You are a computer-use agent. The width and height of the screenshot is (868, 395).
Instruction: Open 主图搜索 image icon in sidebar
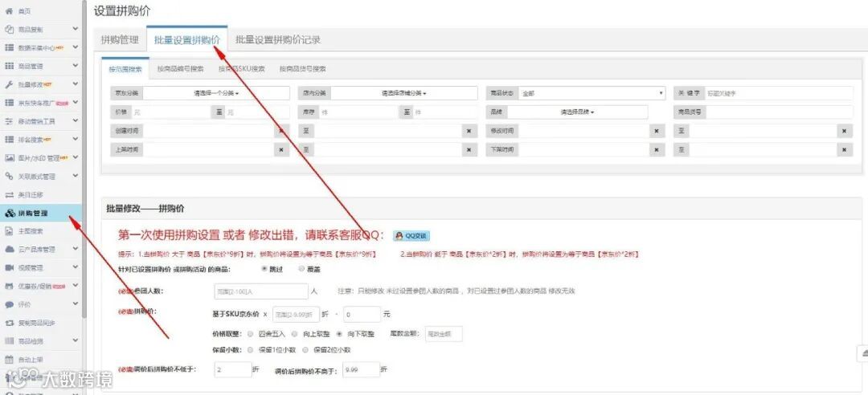(9, 230)
